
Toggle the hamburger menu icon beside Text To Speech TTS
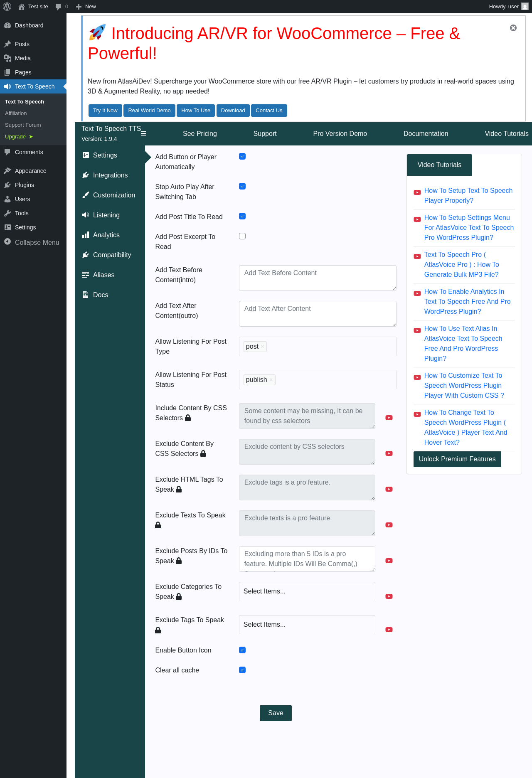(x=143, y=133)
